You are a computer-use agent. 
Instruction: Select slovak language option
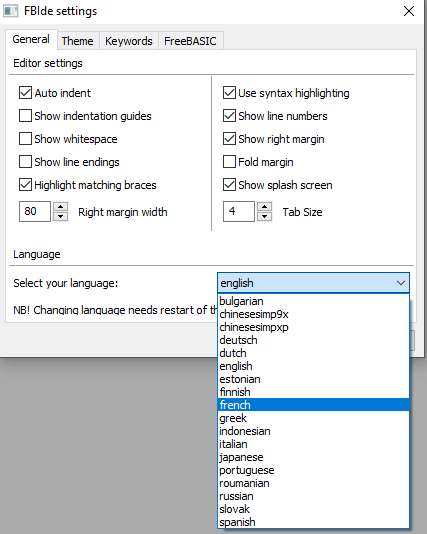pyautogui.click(x=313, y=509)
